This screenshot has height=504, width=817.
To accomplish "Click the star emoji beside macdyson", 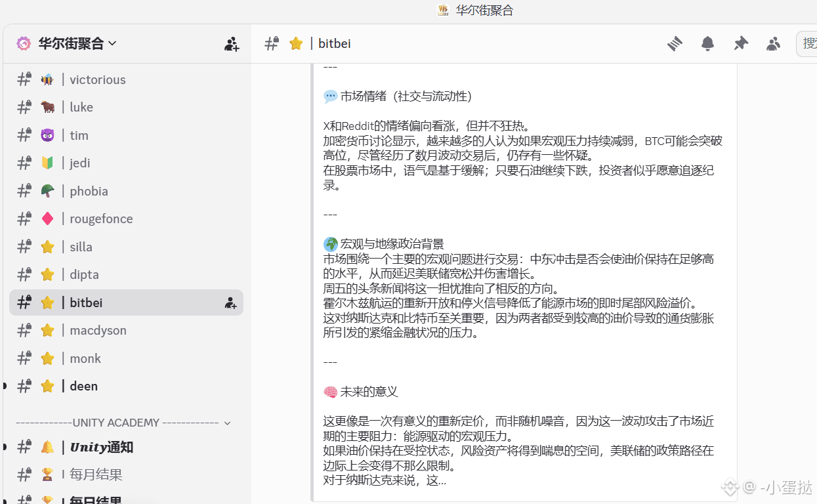I will click(x=47, y=330).
